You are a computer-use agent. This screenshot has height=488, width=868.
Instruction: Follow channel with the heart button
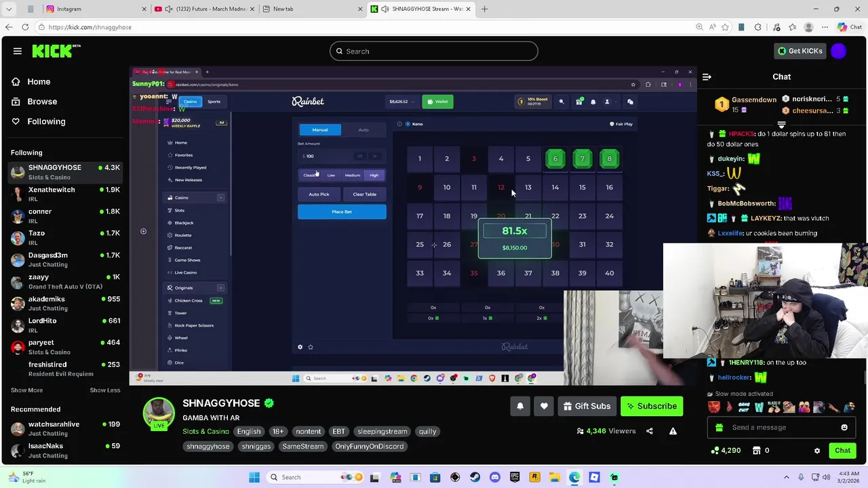point(544,406)
